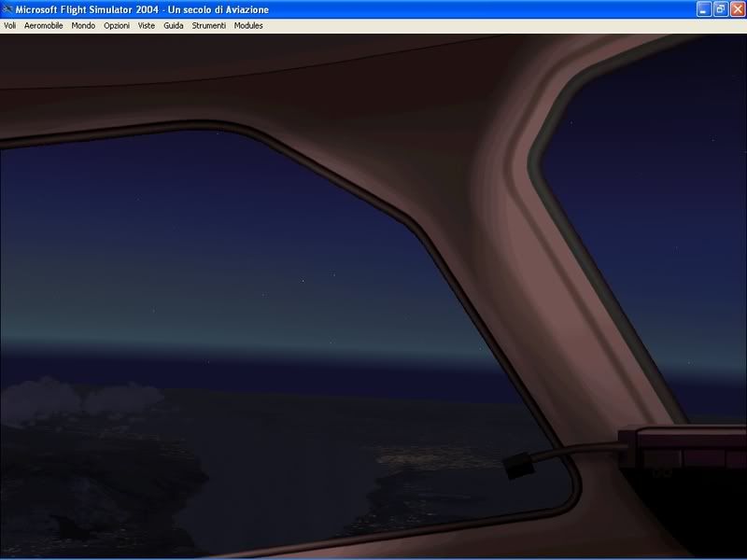The width and height of the screenshot is (747, 560).
Task: Minimize the Flight Simulator window
Action: (x=704, y=9)
